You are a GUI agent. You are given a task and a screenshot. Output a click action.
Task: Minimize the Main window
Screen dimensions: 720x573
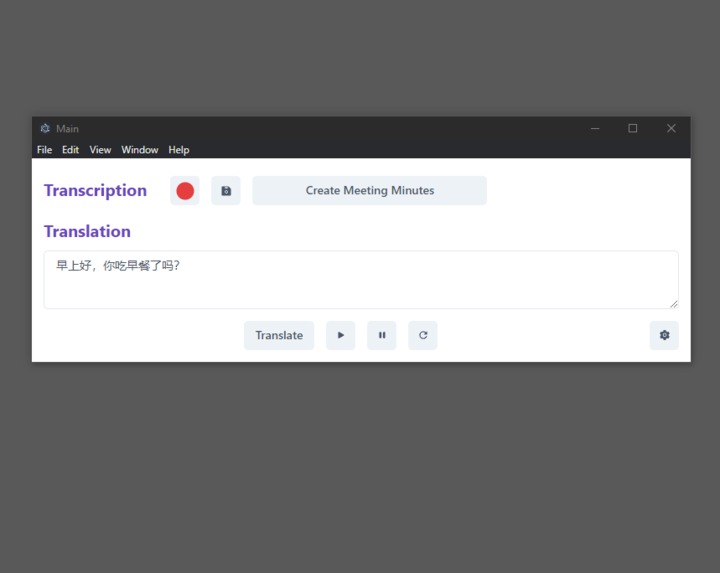click(x=595, y=129)
